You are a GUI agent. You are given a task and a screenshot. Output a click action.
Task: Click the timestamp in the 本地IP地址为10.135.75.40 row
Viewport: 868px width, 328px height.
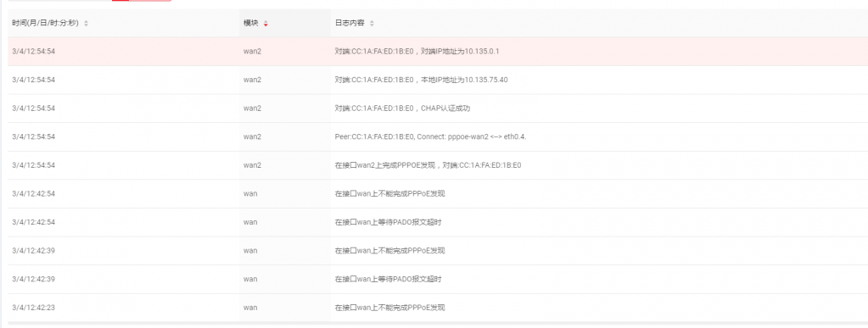pyautogui.click(x=33, y=80)
